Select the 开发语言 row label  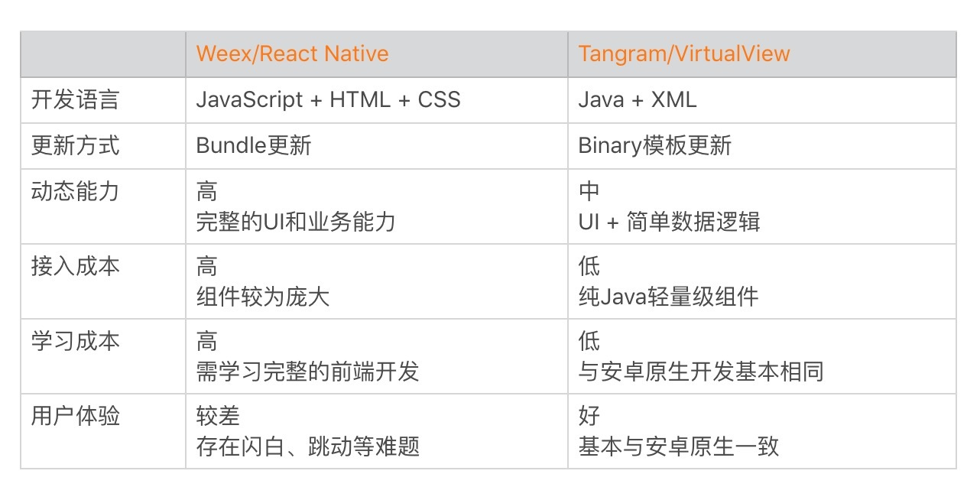point(75,100)
